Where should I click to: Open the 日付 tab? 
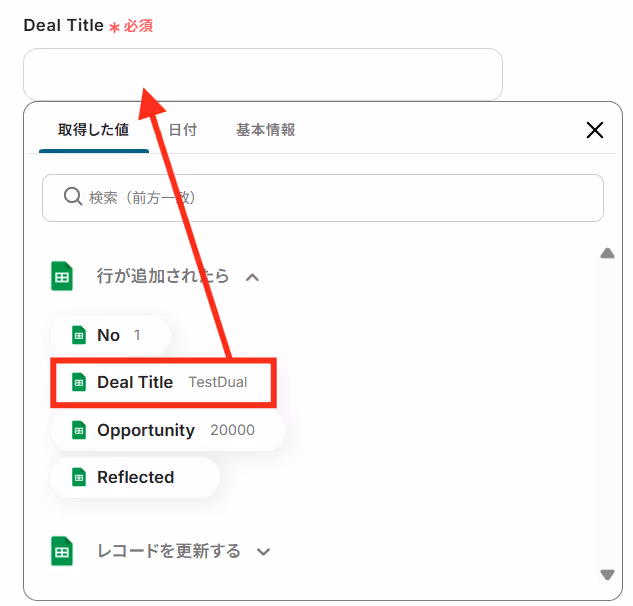click(182, 130)
